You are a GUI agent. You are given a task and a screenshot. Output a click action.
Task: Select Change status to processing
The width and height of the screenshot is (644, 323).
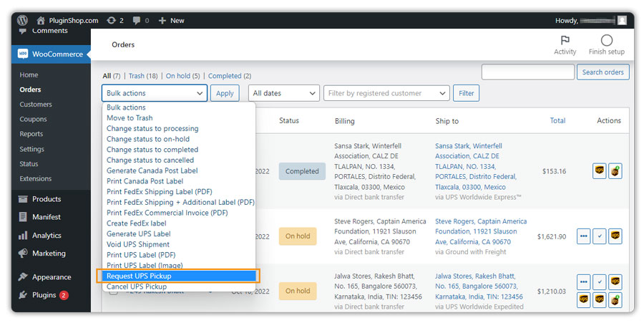point(179,129)
